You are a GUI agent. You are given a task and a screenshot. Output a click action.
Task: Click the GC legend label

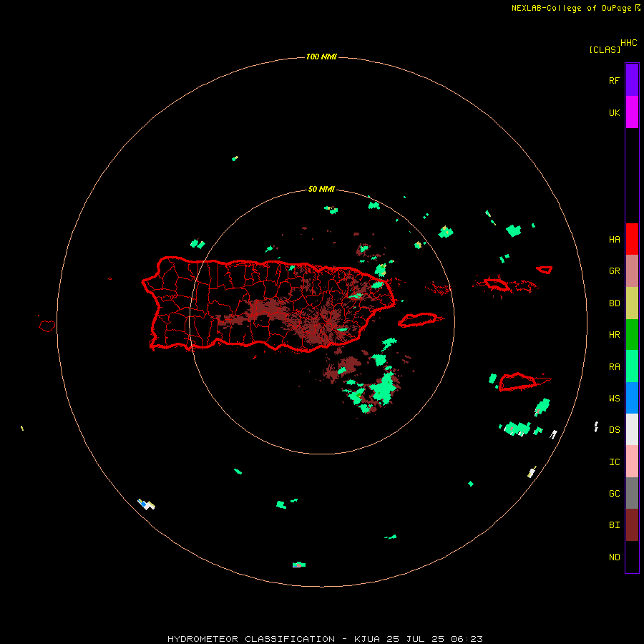pyautogui.click(x=614, y=494)
